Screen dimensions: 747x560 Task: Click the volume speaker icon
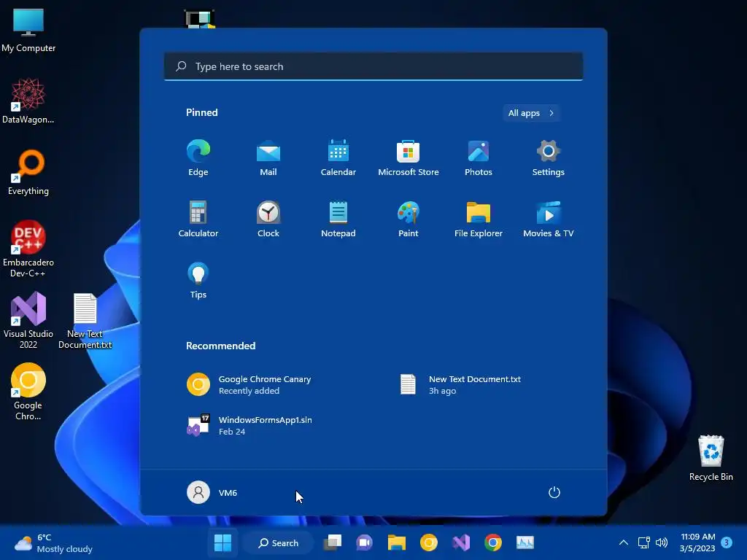pyautogui.click(x=661, y=542)
